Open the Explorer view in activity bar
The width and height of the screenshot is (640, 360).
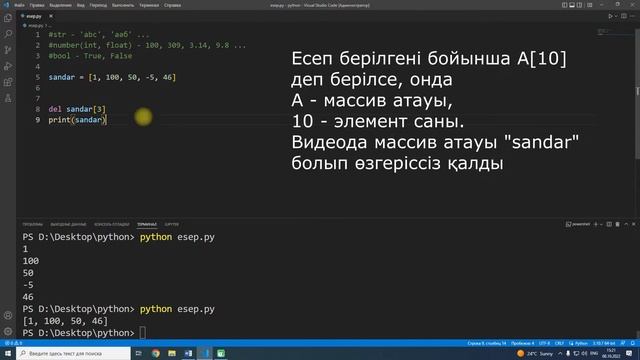pyautogui.click(x=8, y=18)
